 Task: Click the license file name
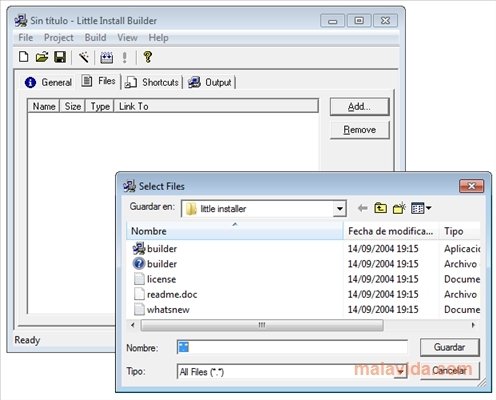pos(161,279)
